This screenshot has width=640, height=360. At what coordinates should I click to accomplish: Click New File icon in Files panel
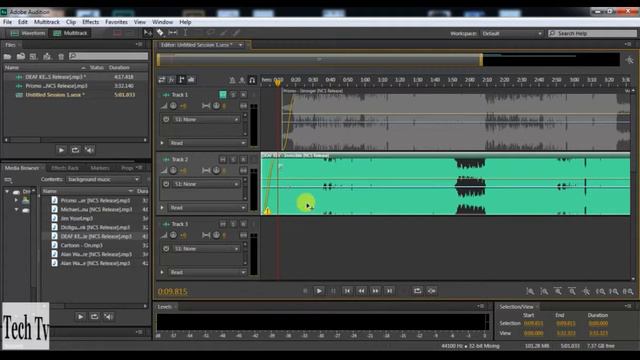pyautogui.click(x=34, y=56)
